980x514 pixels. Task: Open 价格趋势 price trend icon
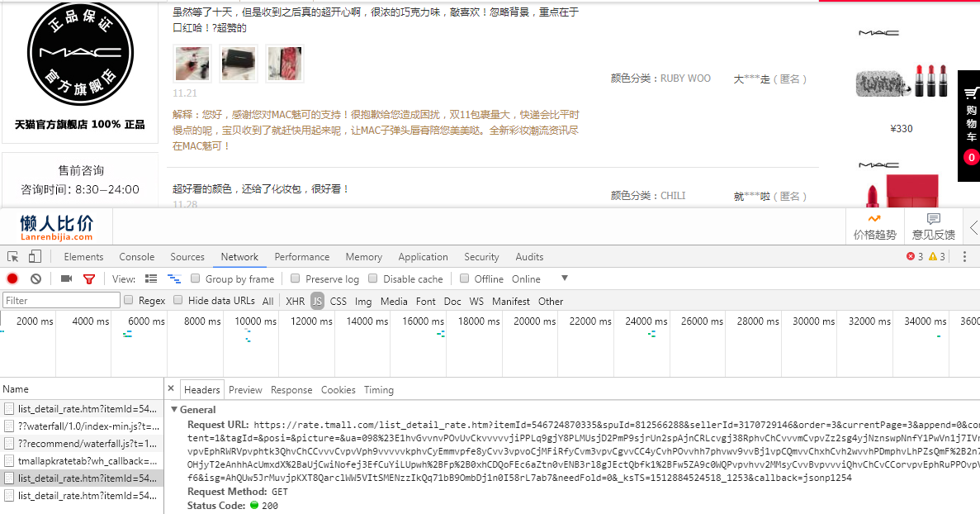(x=874, y=227)
